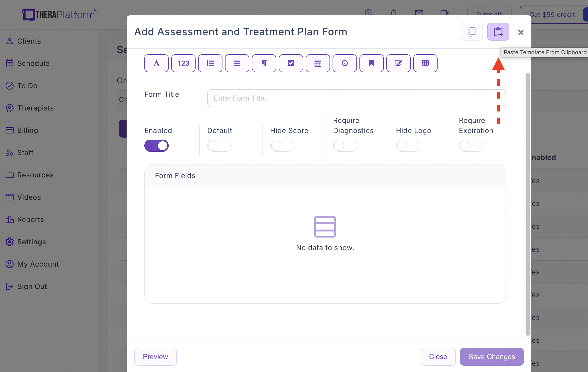Open video camera icon in header
This screenshot has width=588, height=372.
coord(444,13)
